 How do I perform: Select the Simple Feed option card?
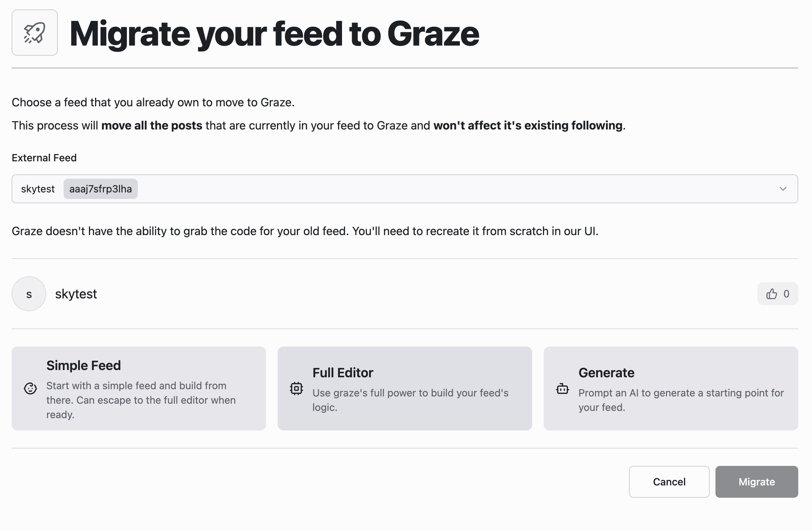139,388
